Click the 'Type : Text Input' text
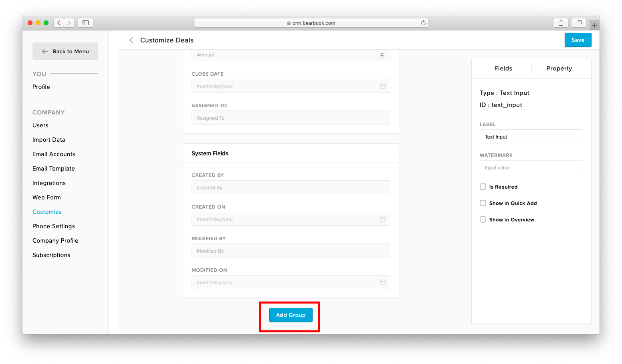 click(x=504, y=93)
